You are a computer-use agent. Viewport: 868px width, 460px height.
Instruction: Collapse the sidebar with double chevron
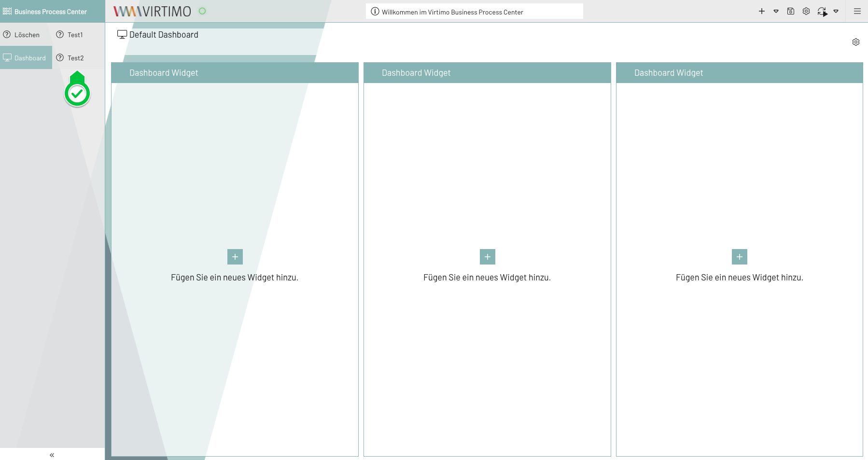[x=52, y=455]
